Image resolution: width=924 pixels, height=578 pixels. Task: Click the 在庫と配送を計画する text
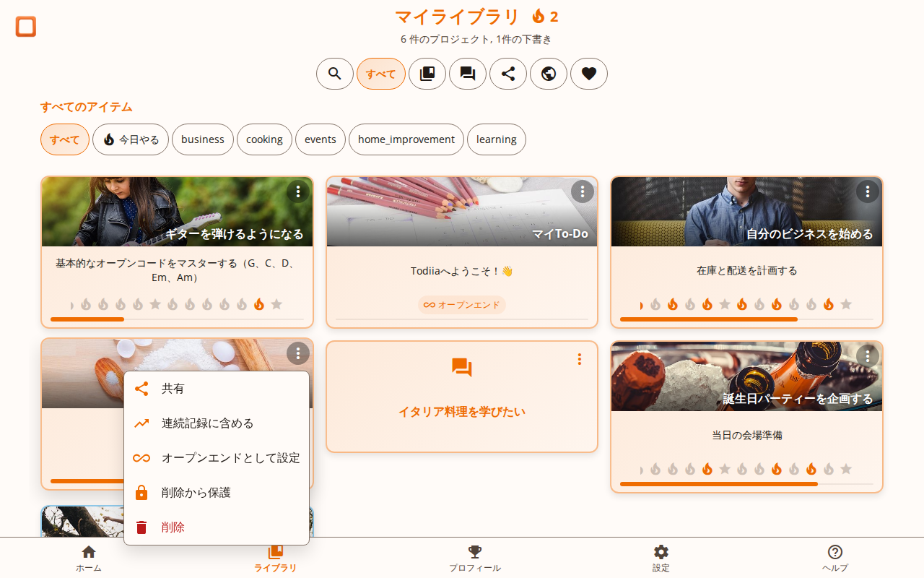click(746, 271)
